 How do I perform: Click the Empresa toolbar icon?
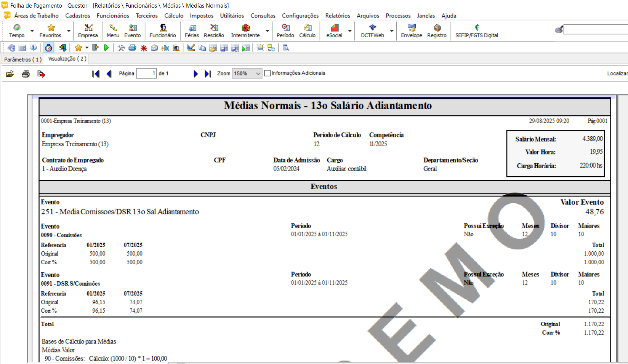[88, 30]
